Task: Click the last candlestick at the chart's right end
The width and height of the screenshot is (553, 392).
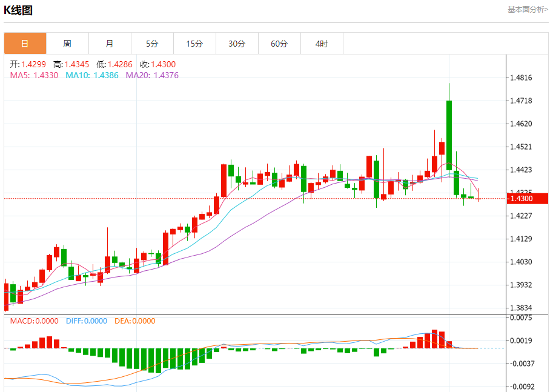Action: click(x=478, y=195)
